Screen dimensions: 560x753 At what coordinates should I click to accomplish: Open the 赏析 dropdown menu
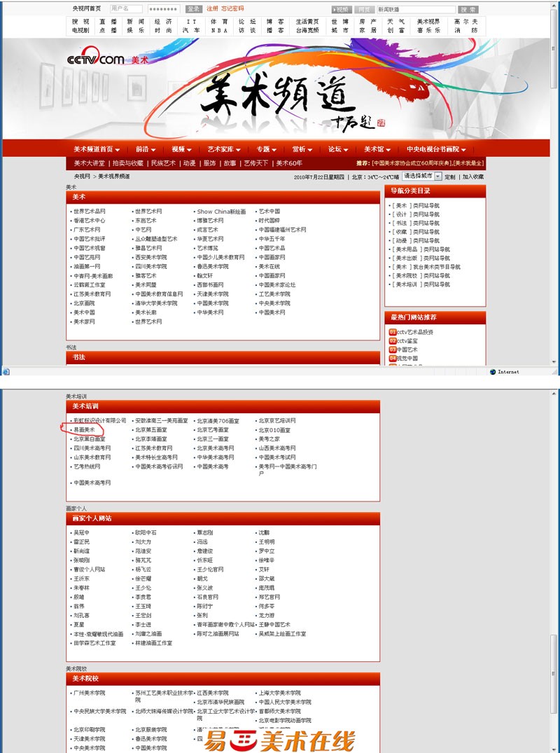[x=302, y=149]
